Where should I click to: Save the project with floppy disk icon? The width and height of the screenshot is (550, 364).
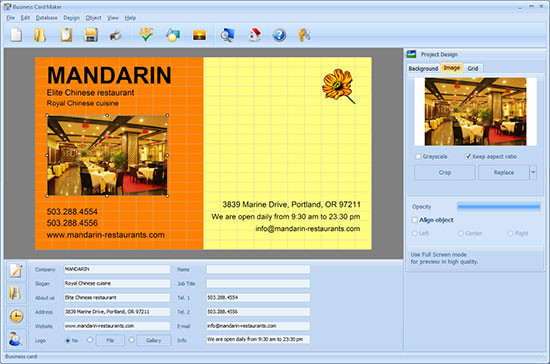click(91, 35)
